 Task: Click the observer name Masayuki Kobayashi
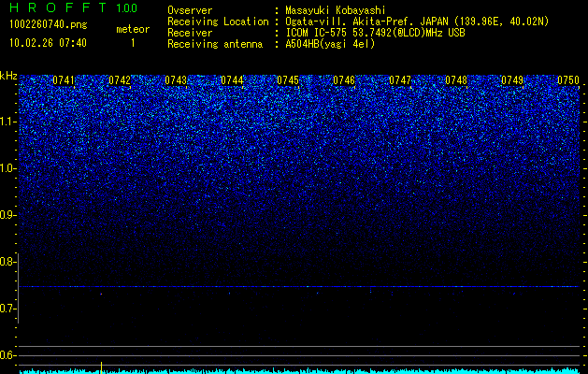pyautogui.click(x=336, y=10)
